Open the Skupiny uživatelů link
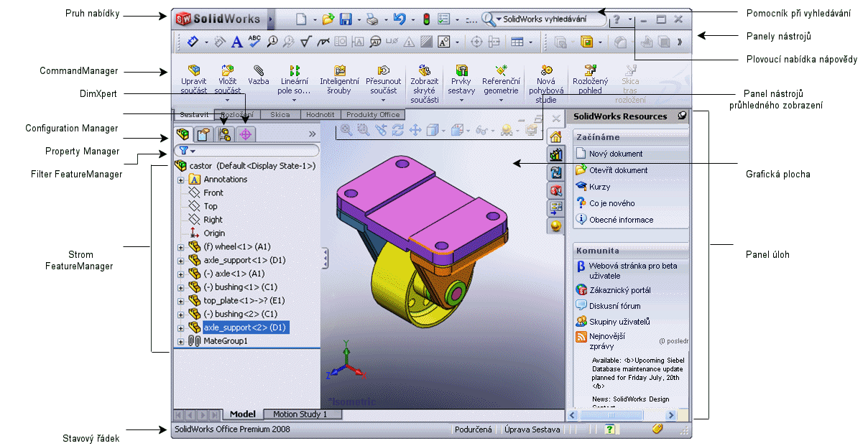The width and height of the screenshot is (868, 446). coord(619,322)
